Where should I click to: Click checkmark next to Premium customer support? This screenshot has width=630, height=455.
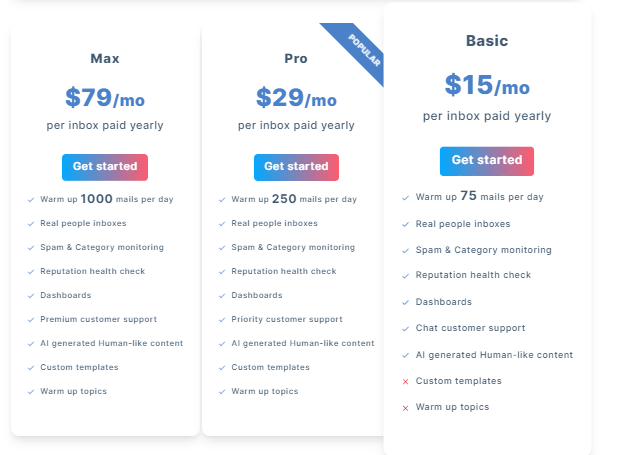click(x=31, y=320)
